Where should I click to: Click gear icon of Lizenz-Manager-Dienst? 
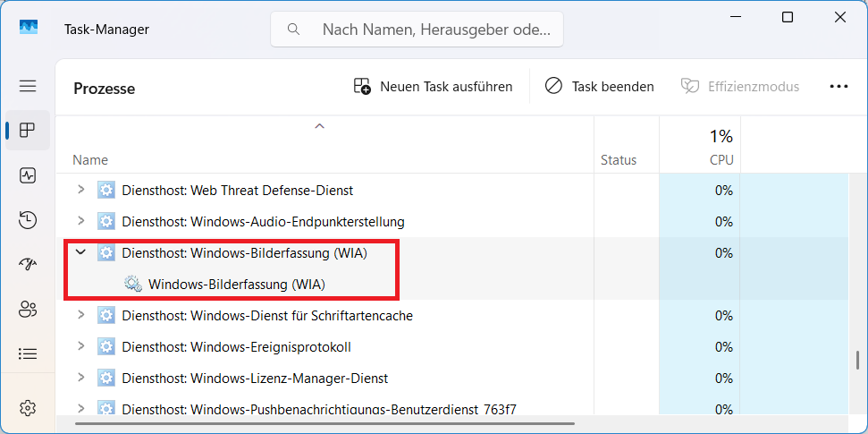105,378
